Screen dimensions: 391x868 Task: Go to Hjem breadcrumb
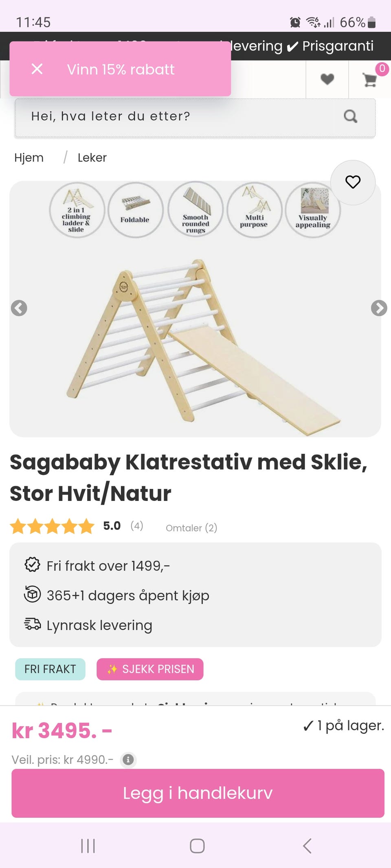click(29, 158)
